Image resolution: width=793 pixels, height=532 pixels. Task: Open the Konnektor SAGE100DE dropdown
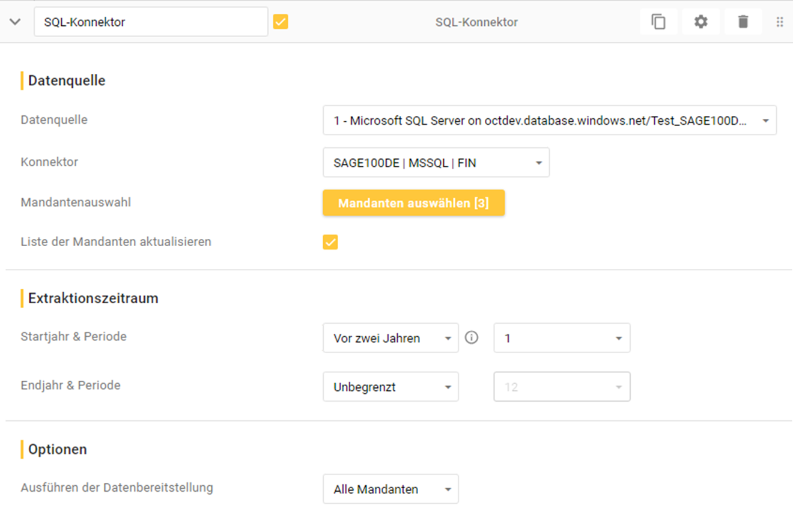click(436, 163)
